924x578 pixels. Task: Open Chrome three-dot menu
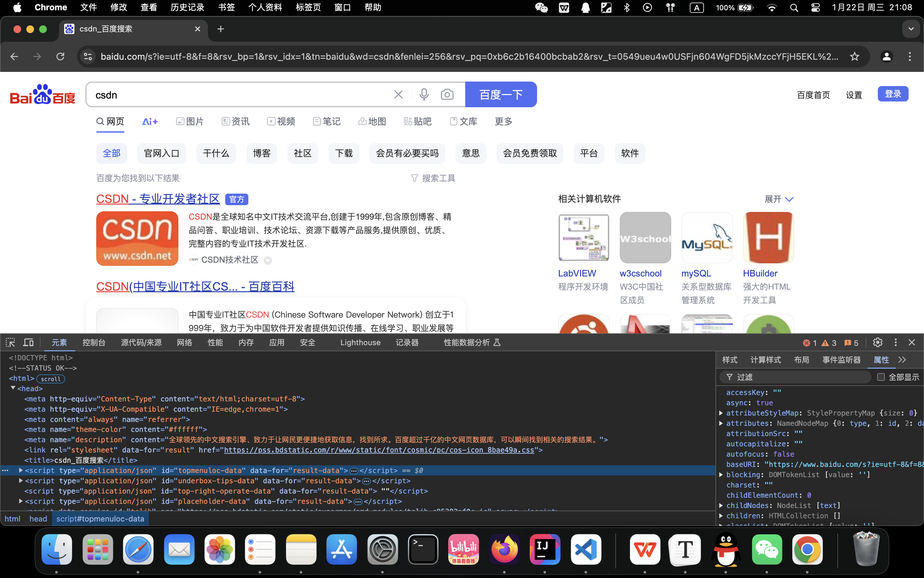coord(910,57)
